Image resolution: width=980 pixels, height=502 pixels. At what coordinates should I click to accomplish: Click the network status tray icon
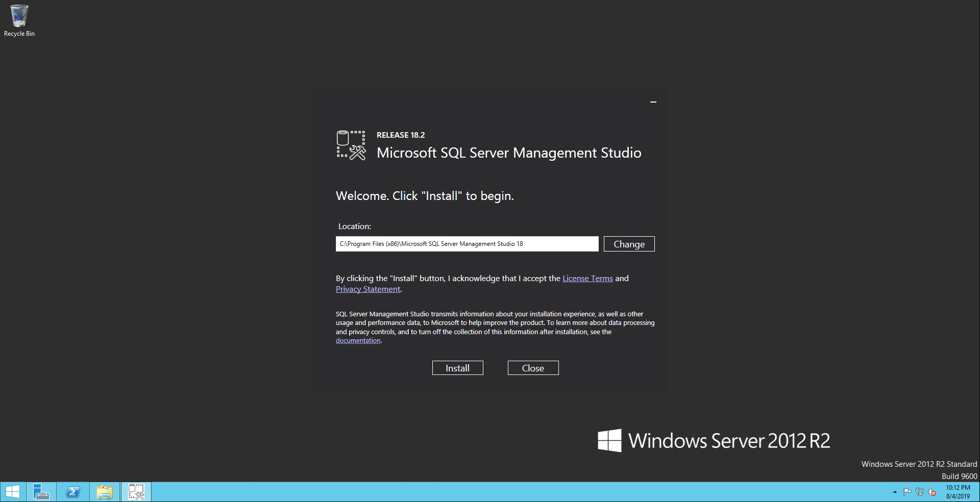pos(920,492)
